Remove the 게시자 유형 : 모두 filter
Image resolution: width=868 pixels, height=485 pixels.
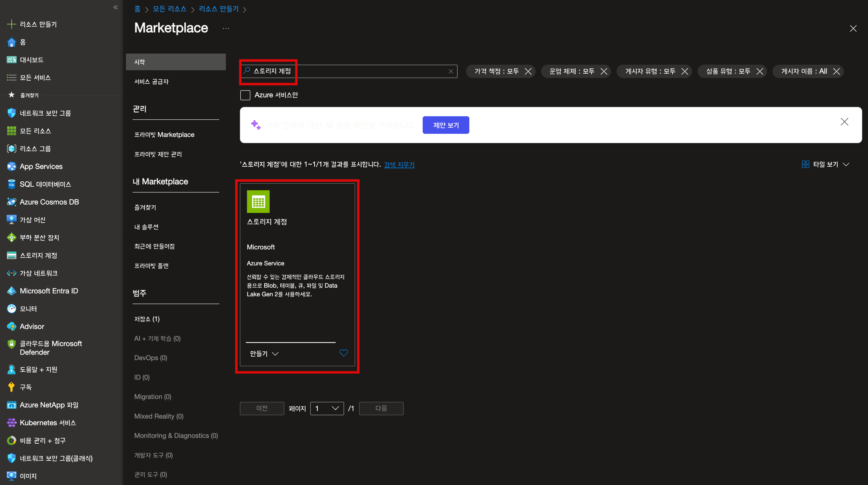pyautogui.click(x=684, y=71)
